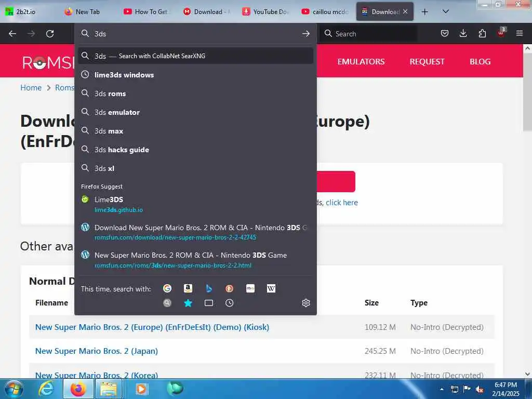
Task: Open the Firefox downloads panel
Action: 463,33
